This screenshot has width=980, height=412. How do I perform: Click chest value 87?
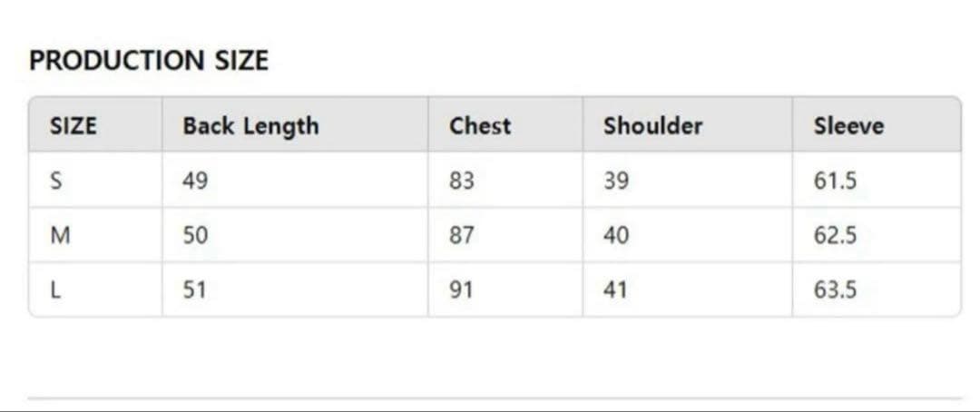click(461, 236)
